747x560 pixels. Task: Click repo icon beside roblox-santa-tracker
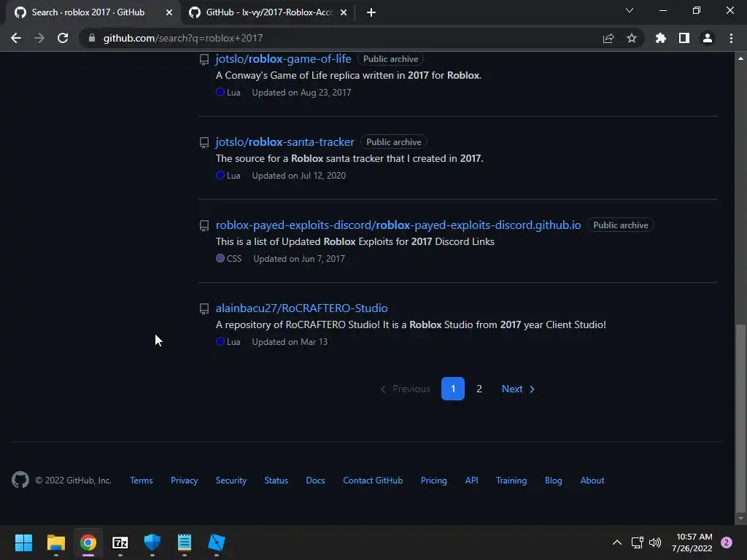[204, 142]
